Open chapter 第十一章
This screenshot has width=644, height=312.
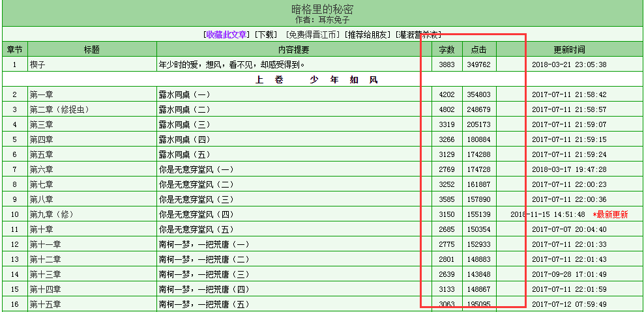pyautogui.click(x=45, y=245)
